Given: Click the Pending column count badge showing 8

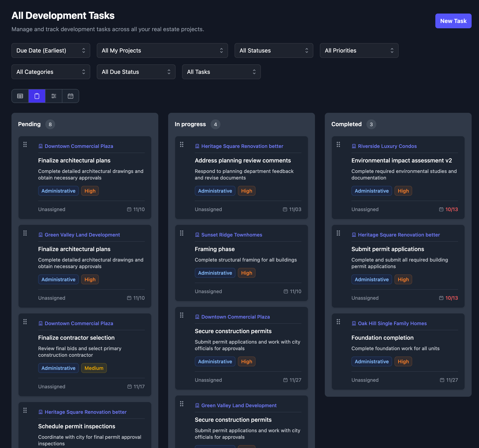Looking at the screenshot, I should point(50,124).
